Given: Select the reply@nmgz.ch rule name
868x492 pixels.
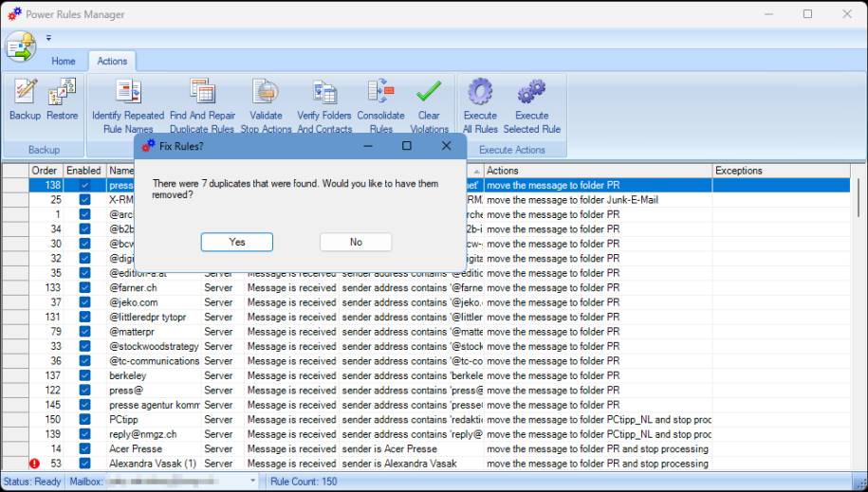Looking at the screenshot, I should pyautogui.click(x=143, y=434).
